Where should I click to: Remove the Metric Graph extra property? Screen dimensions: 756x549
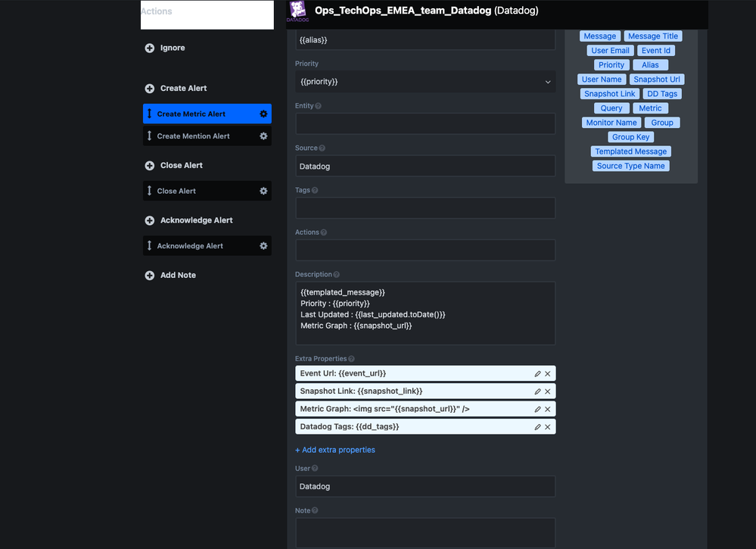click(548, 409)
